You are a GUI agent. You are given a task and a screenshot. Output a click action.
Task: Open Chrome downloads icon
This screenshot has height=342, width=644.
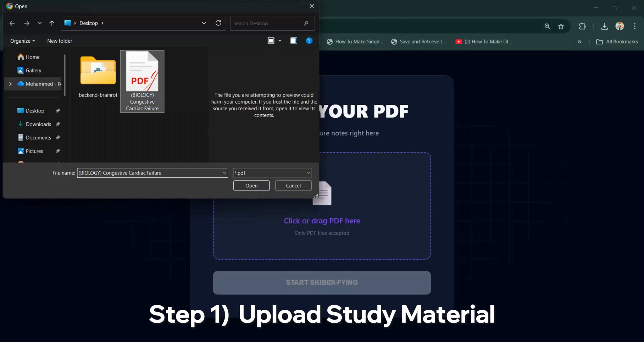tap(604, 27)
